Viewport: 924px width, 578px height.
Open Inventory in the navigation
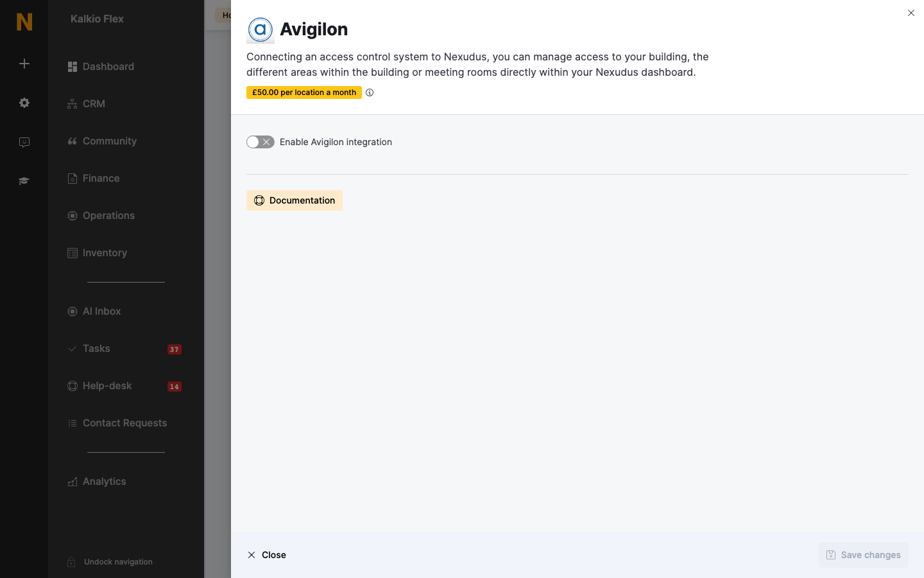click(105, 253)
